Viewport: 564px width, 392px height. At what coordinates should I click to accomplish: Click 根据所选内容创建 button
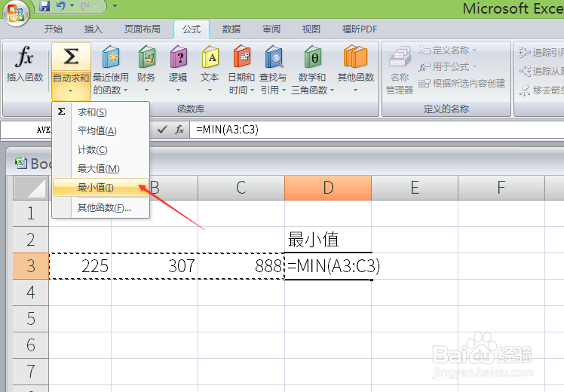462,84
